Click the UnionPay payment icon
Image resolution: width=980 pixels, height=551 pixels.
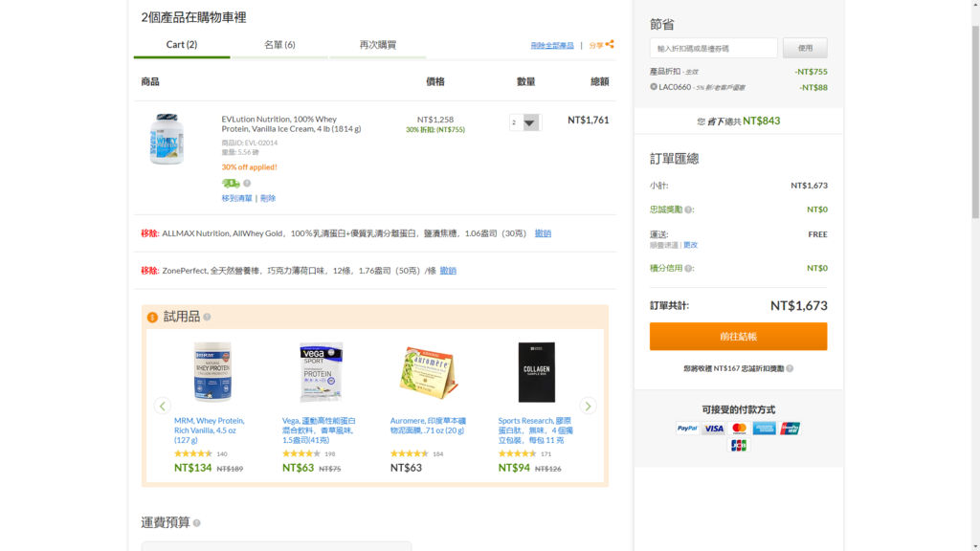pyautogui.click(x=790, y=429)
